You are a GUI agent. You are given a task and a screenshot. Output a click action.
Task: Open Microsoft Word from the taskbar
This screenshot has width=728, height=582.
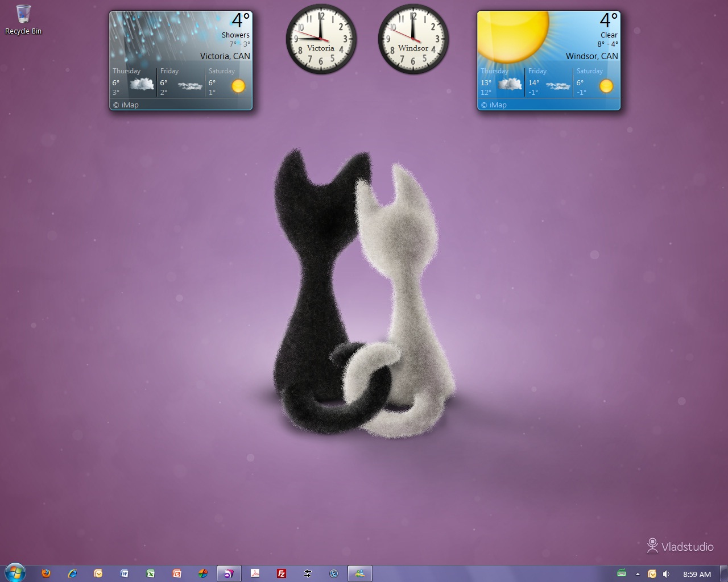[124, 573]
